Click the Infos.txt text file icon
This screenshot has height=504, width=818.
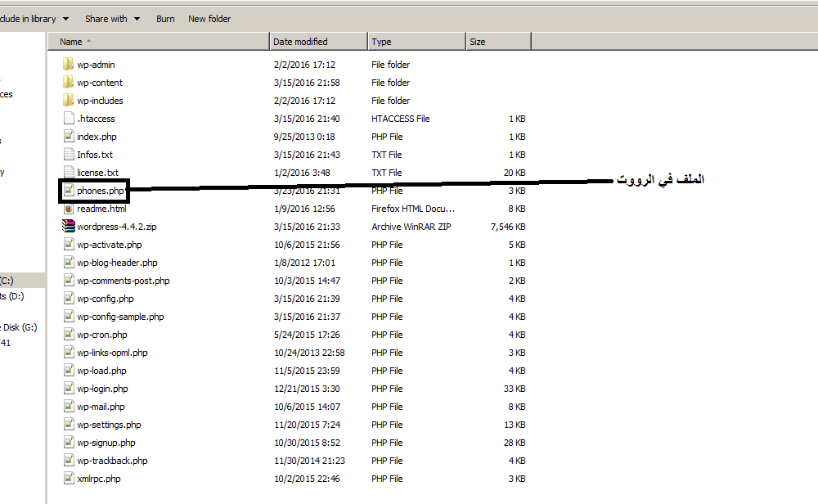pyautogui.click(x=69, y=155)
